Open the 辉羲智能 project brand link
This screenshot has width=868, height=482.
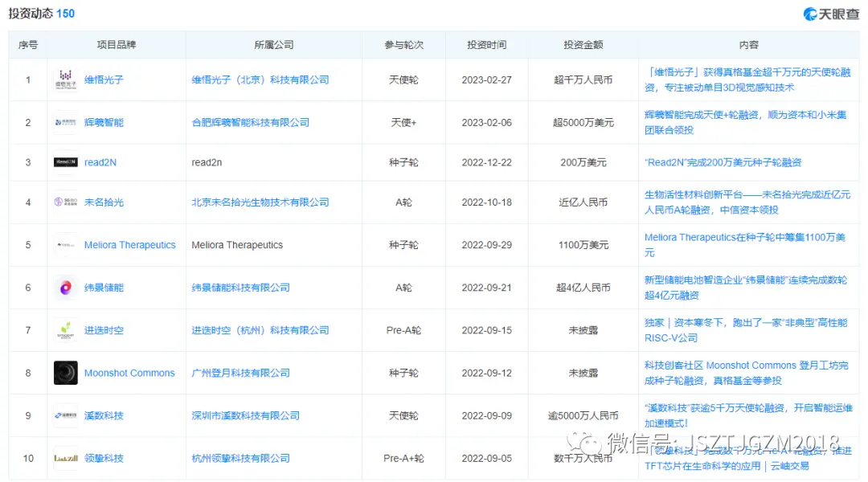click(x=104, y=122)
